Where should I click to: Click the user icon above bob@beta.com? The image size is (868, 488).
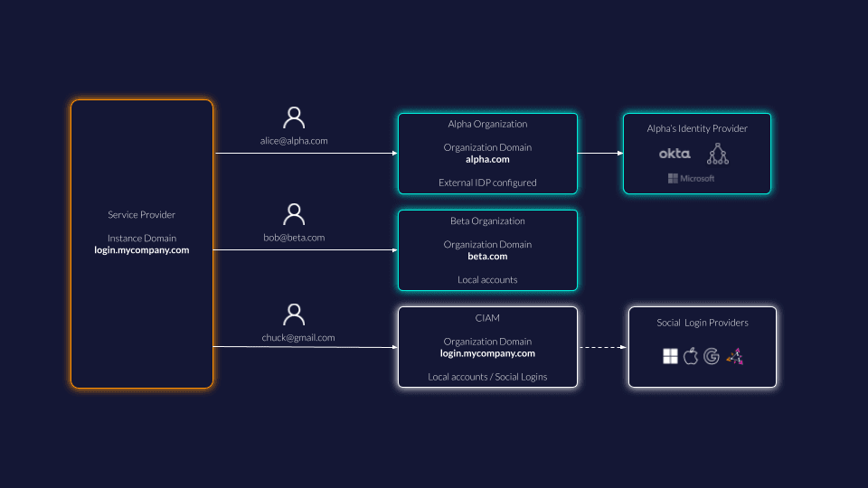pos(294,214)
